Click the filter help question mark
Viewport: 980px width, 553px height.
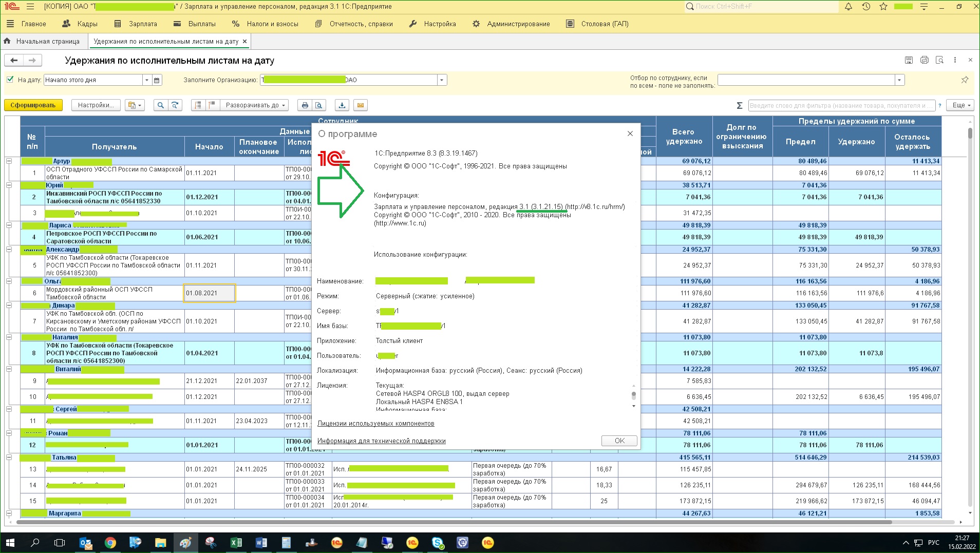coord(940,106)
